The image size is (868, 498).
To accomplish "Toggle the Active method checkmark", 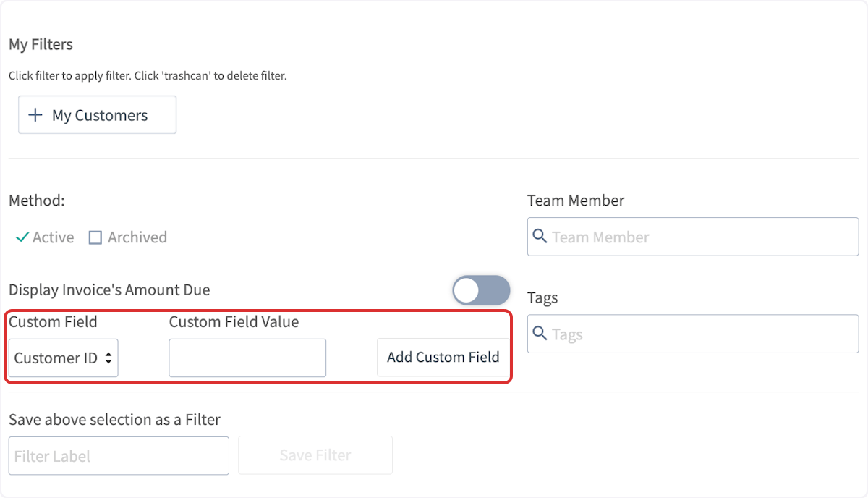I will click(x=22, y=237).
